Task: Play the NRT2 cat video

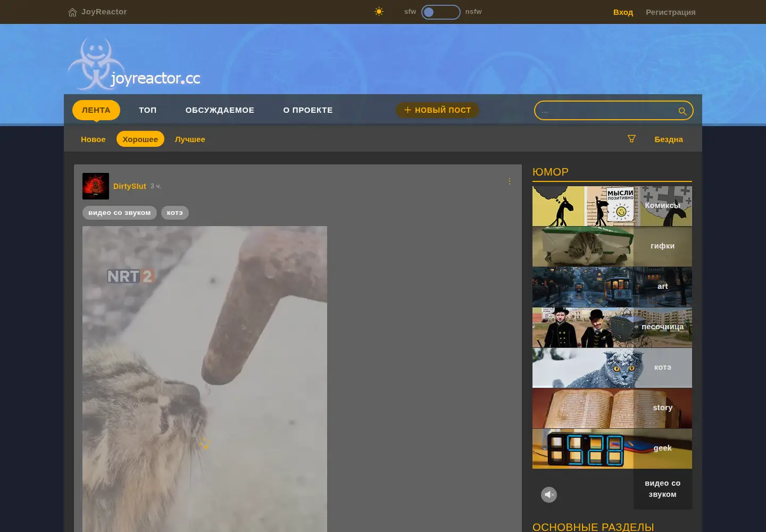Action: (x=205, y=379)
